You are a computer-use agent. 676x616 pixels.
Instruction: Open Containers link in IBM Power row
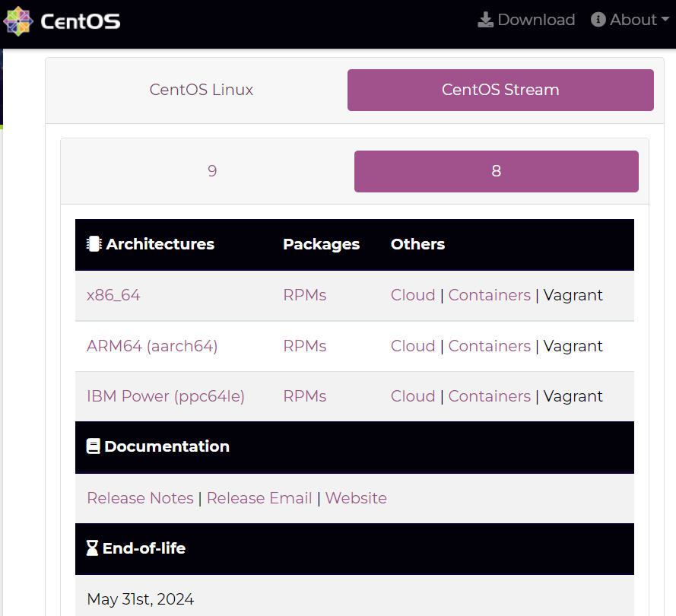[x=490, y=396]
